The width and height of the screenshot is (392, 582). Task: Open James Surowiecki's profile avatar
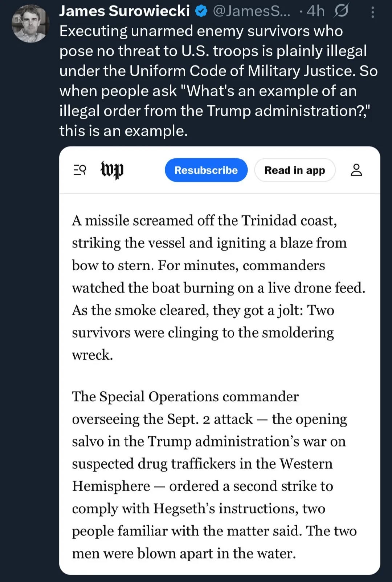click(x=30, y=24)
